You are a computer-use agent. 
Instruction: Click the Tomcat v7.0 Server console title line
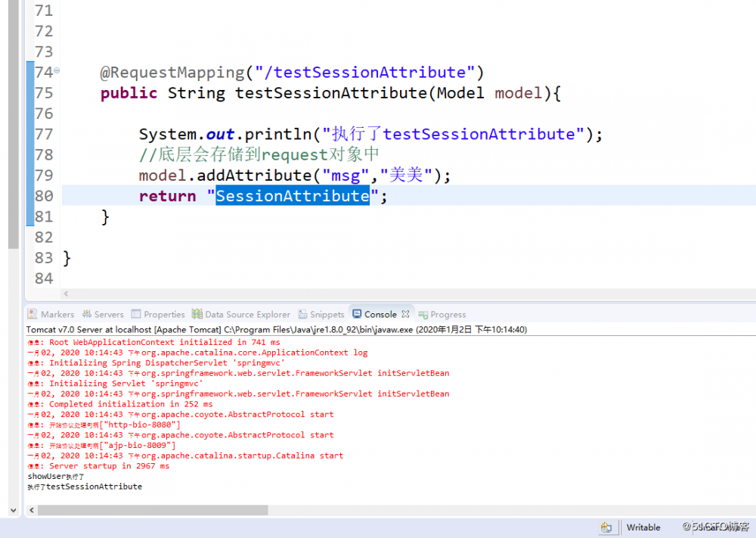tap(276, 330)
